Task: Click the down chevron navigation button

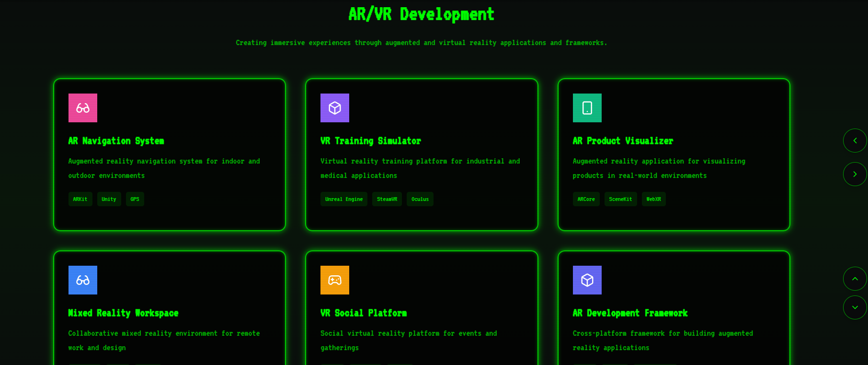Action: point(855,307)
